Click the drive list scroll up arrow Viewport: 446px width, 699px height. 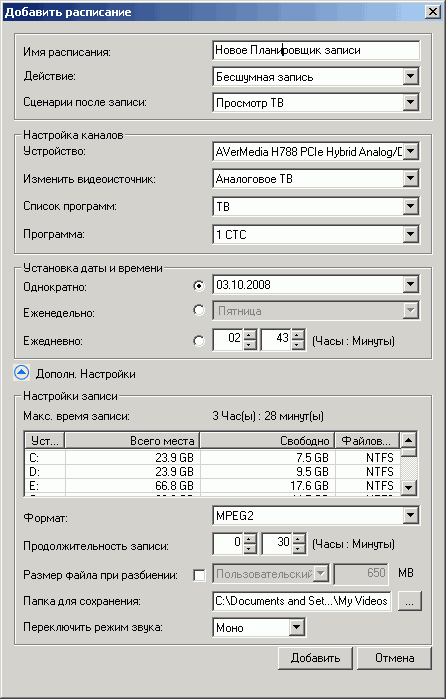point(408,440)
